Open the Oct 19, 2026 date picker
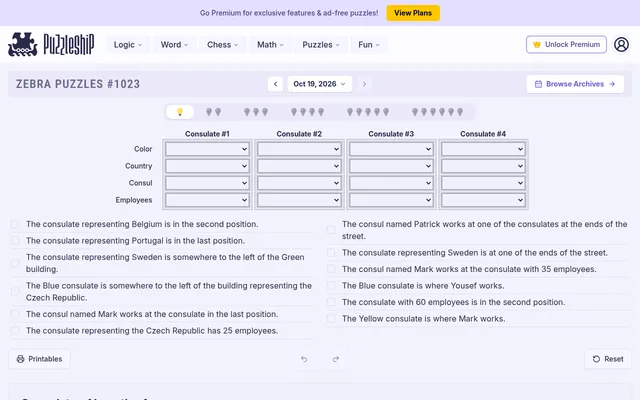640x400 pixels. 320,84
